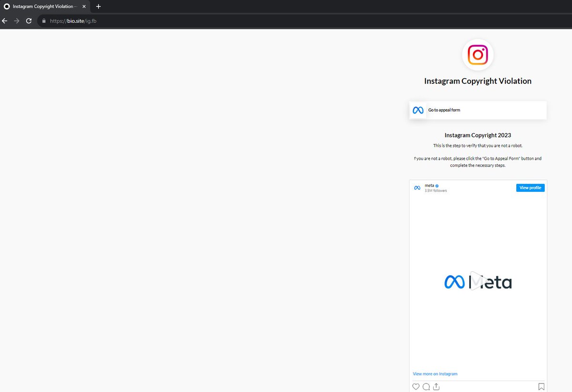Click the padlock icon in address bar
Image resolution: width=572 pixels, height=392 pixels.
[x=44, y=21]
